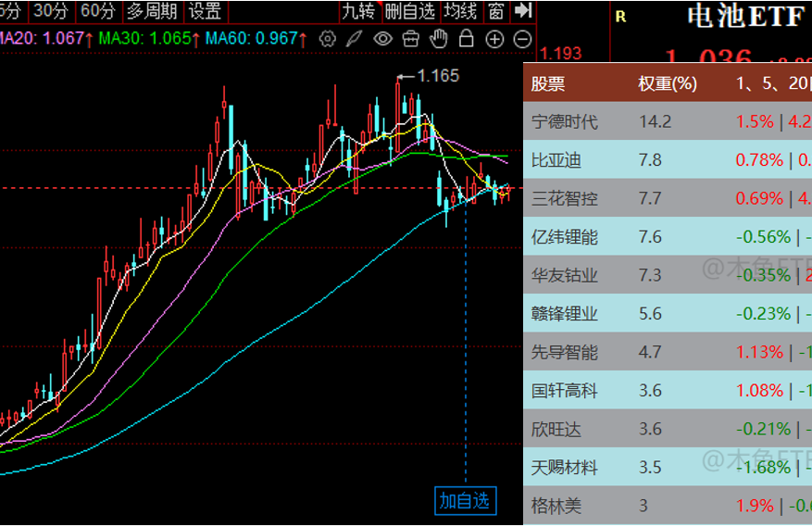Click the 1.13% change for 先导智能
The width and height of the screenshot is (812, 527).
coord(760,352)
